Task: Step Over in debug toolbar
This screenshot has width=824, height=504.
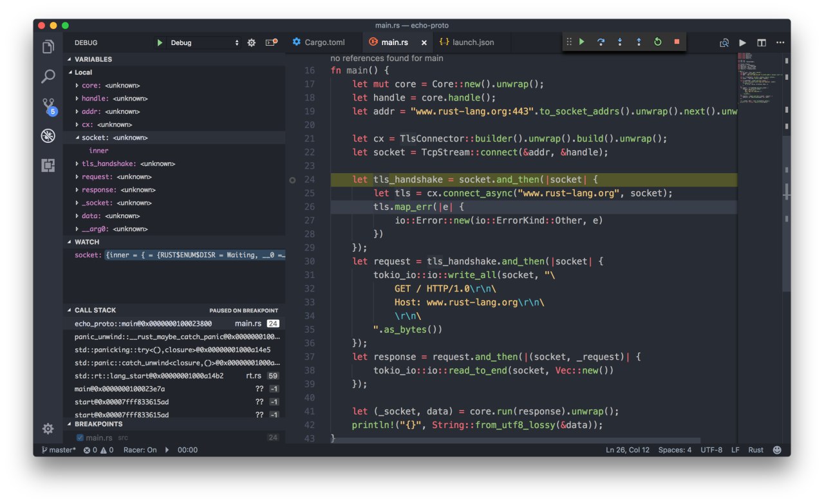Action: 601,42
